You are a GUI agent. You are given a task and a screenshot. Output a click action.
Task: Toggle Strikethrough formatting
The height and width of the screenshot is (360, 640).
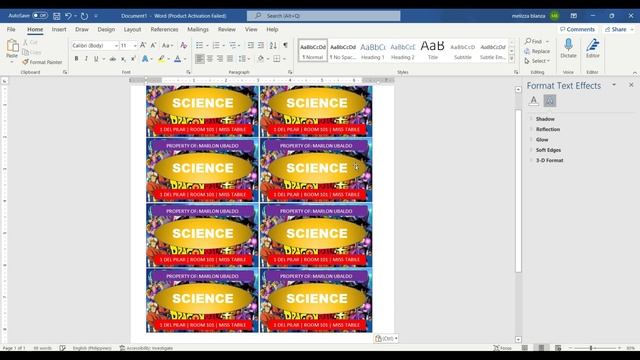pos(112,59)
